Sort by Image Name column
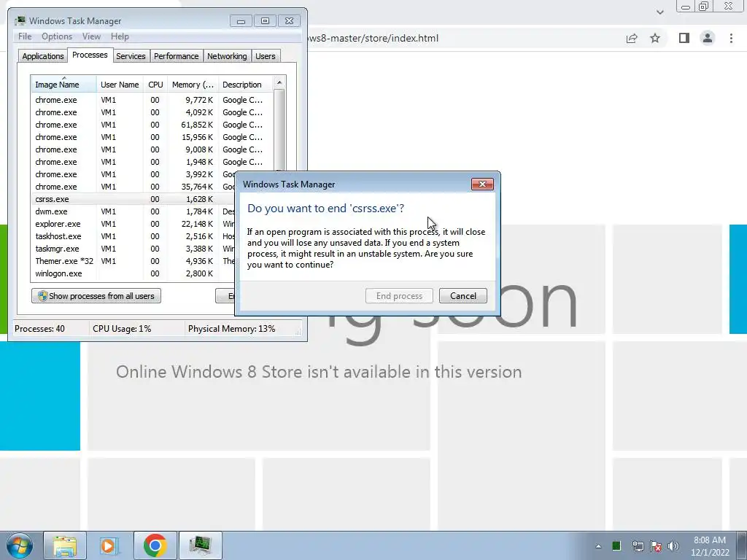 [x=63, y=85]
